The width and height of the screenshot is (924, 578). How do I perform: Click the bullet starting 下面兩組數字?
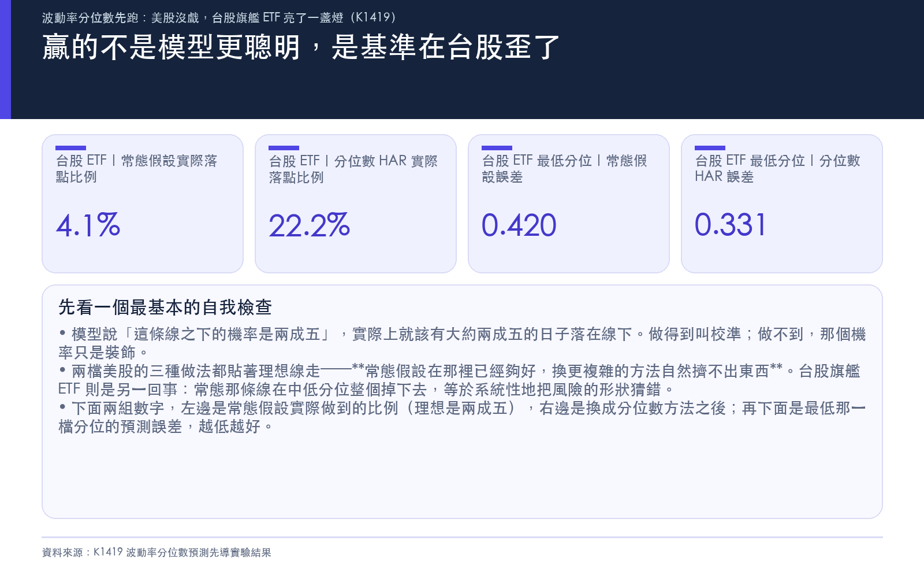[462, 417]
